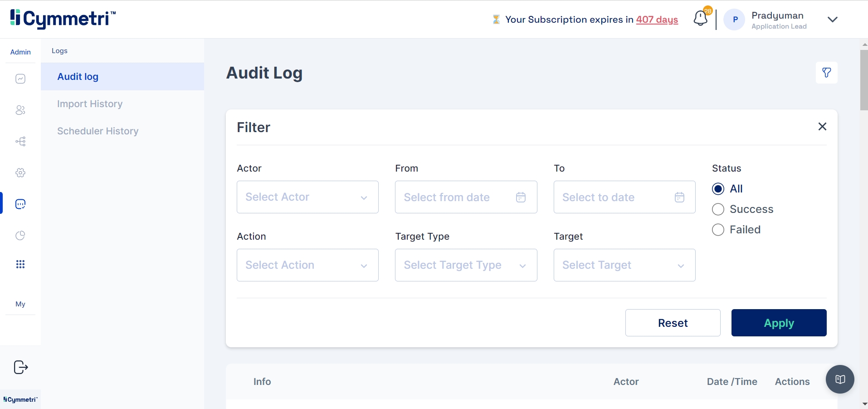The image size is (868, 409).
Task: Open Scheduler History page
Action: click(x=98, y=131)
